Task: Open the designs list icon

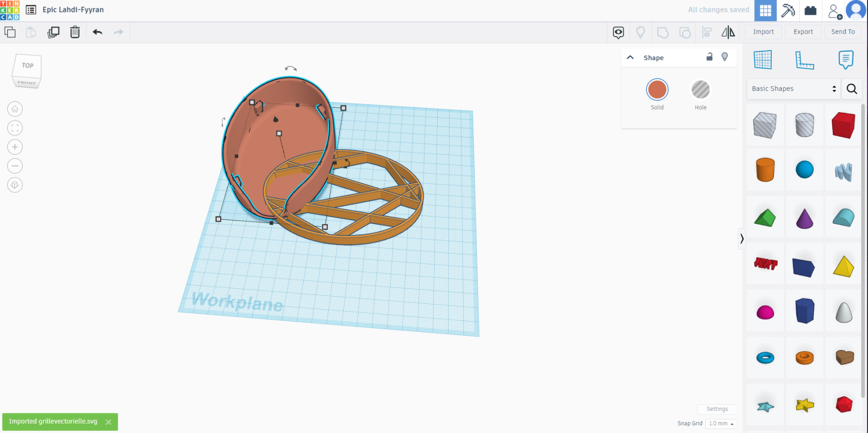Action: (31, 10)
